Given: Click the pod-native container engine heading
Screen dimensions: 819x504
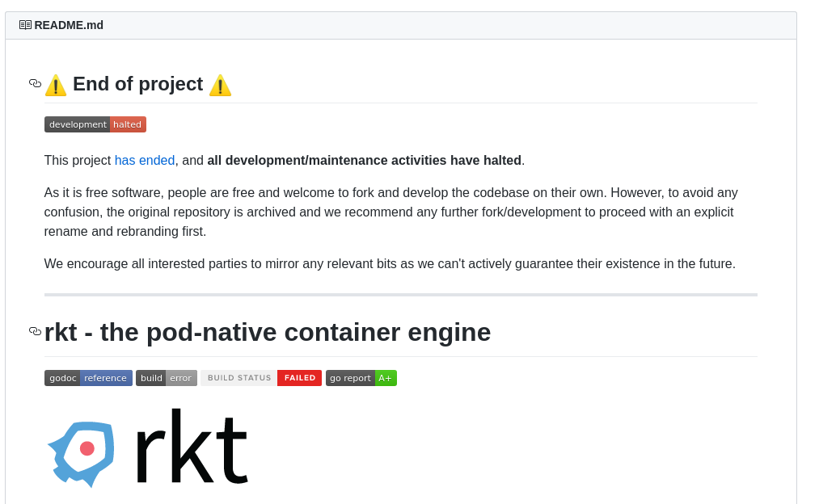Looking at the screenshot, I should [x=268, y=332].
